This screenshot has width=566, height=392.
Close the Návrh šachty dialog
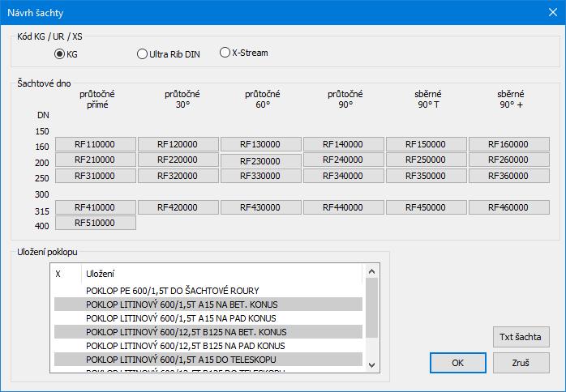click(553, 12)
